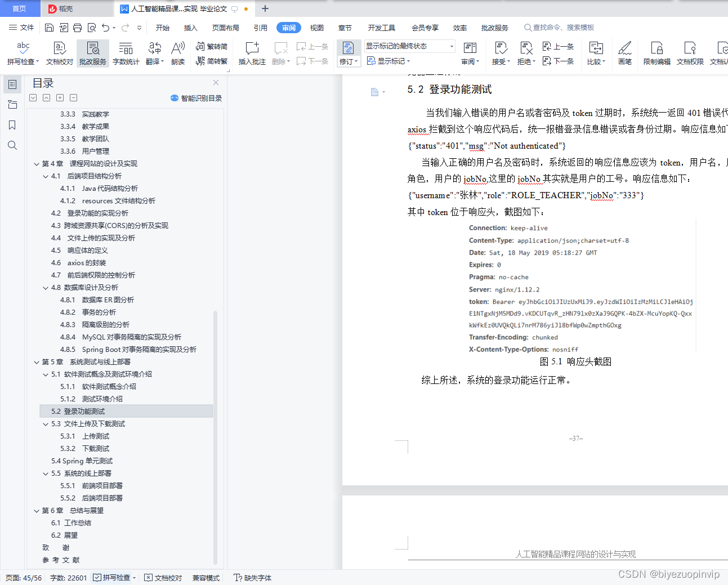Click the Print icon in quick access bar
This screenshot has height=585, width=728.
click(x=77, y=28)
